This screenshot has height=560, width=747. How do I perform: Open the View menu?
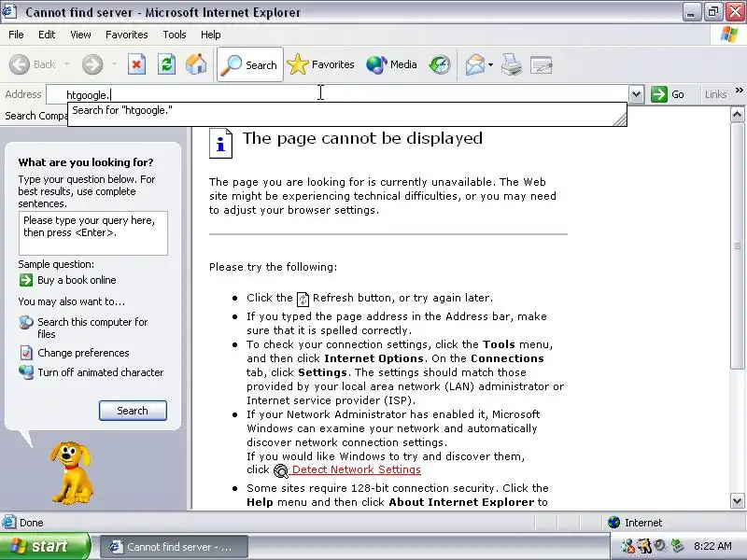[80, 35]
